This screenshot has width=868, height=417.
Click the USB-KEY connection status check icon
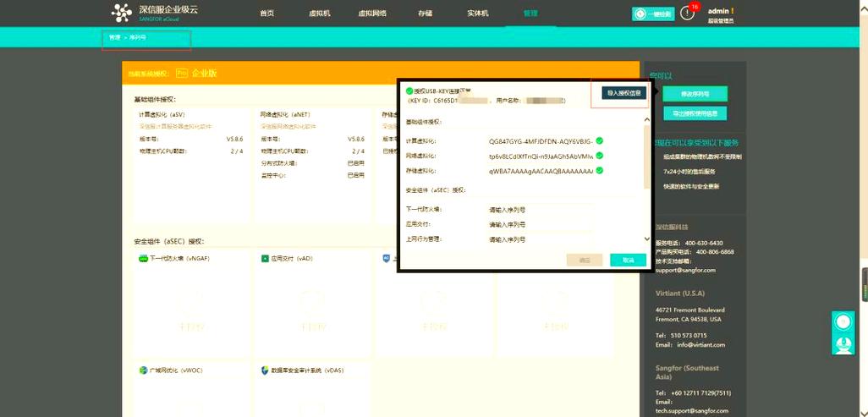pyautogui.click(x=409, y=91)
